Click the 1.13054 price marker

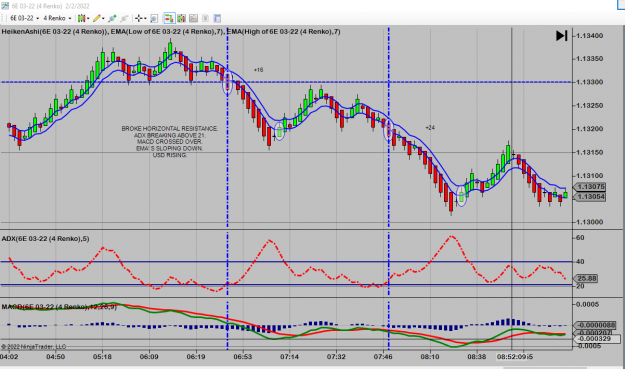[590, 196]
